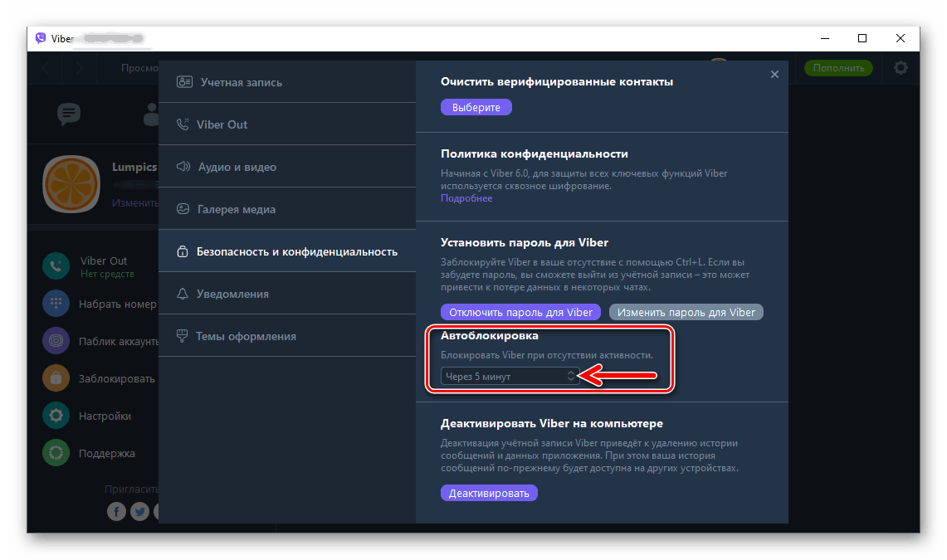Image resolution: width=947 pixels, height=560 pixels.
Task: Open the Viber Out settings section
Action: pos(287,124)
